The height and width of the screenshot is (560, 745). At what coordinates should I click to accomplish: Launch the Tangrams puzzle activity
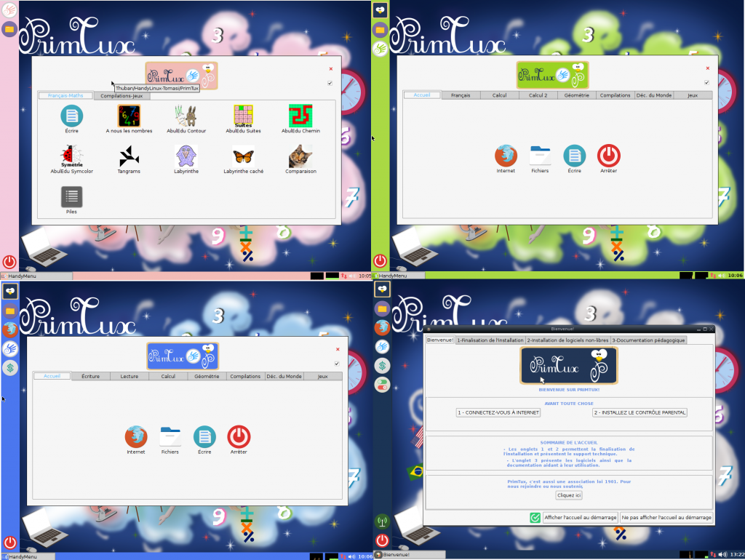pyautogui.click(x=128, y=157)
